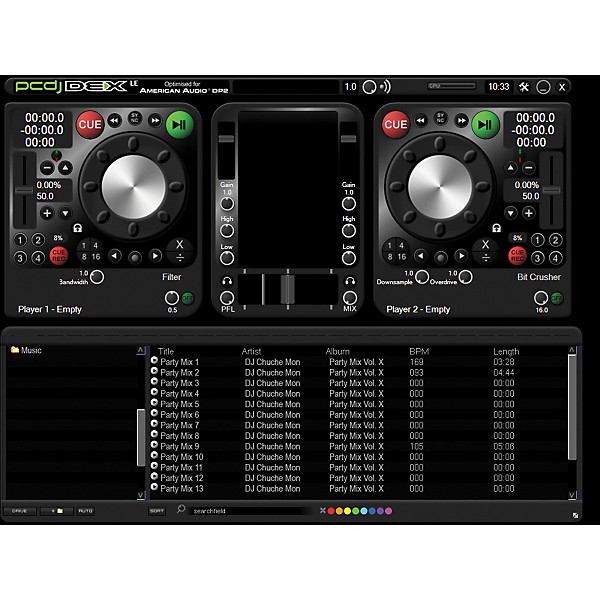Image resolution: width=600 pixels, height=600 pixels.
Task: Click Player 2 pitch bend minus button
Action: pyautogui.click(x=529, y=168)
